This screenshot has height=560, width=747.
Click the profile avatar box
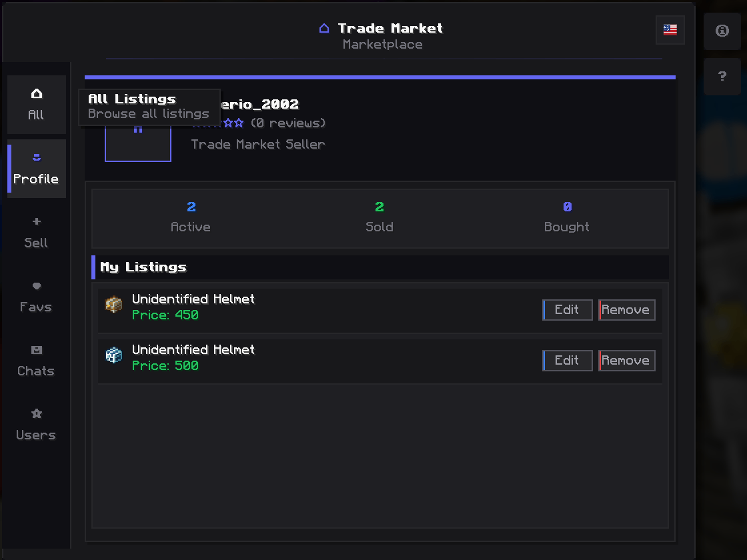[138, 143]
